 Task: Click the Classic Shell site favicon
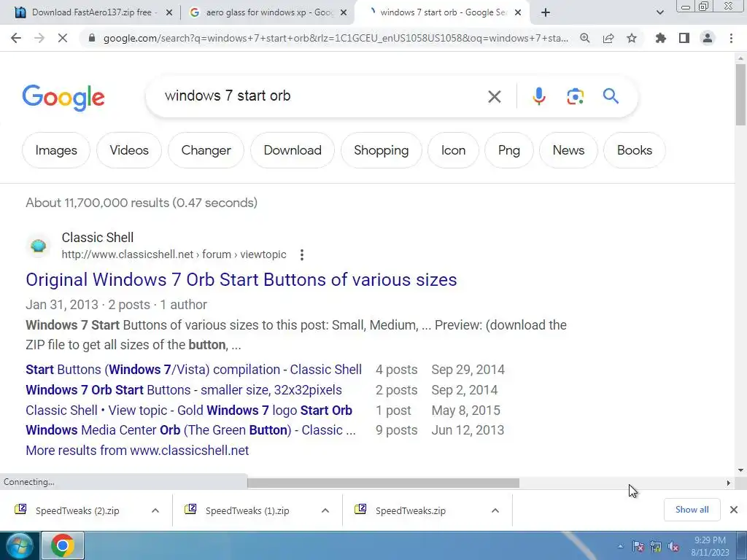click(x=38, y=246)
